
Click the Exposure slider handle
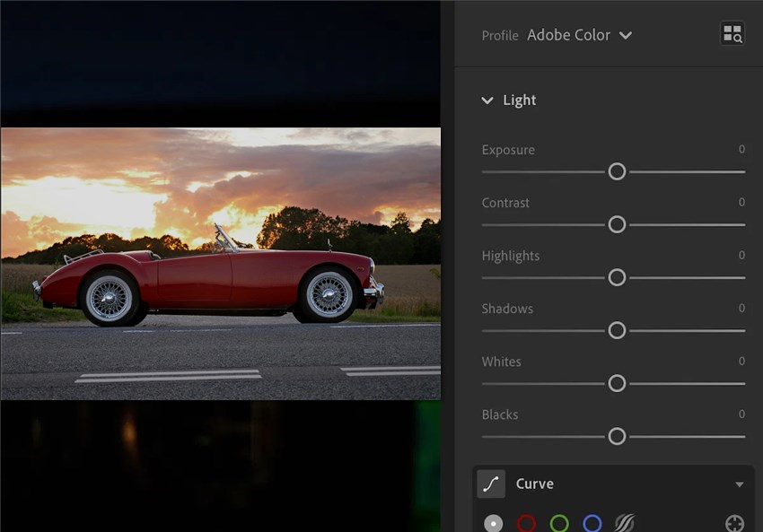pos(617,171)
